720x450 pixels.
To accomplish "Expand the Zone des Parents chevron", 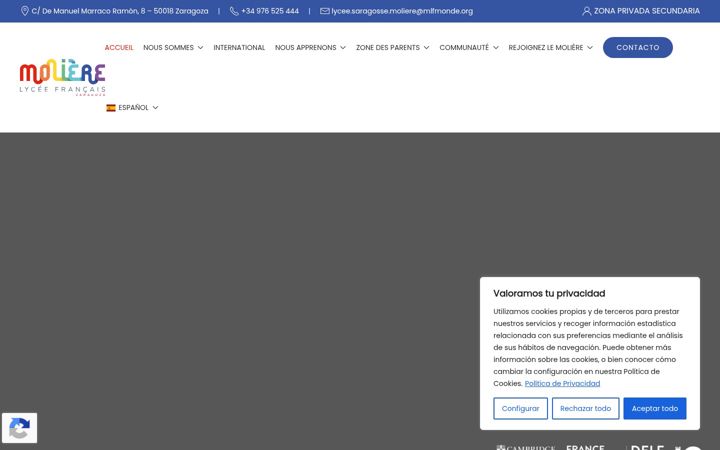I will tap(426, 48).
